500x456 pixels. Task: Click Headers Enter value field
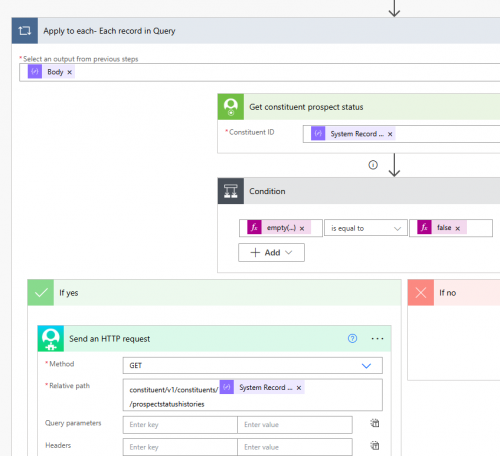coord(295,447)
